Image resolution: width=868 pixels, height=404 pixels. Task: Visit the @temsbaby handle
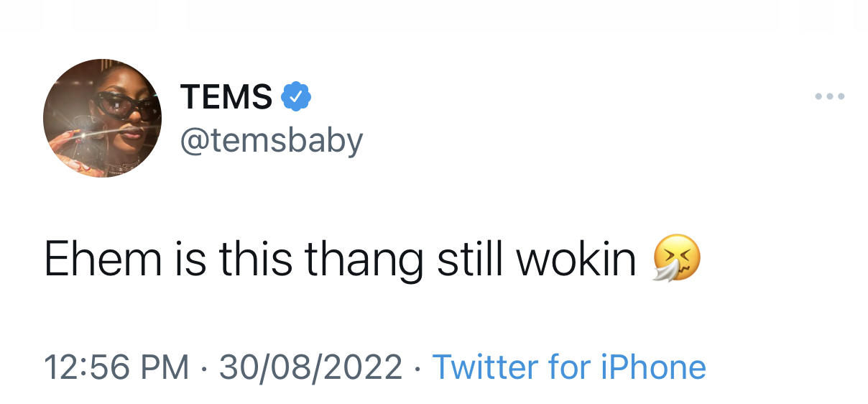272,141
